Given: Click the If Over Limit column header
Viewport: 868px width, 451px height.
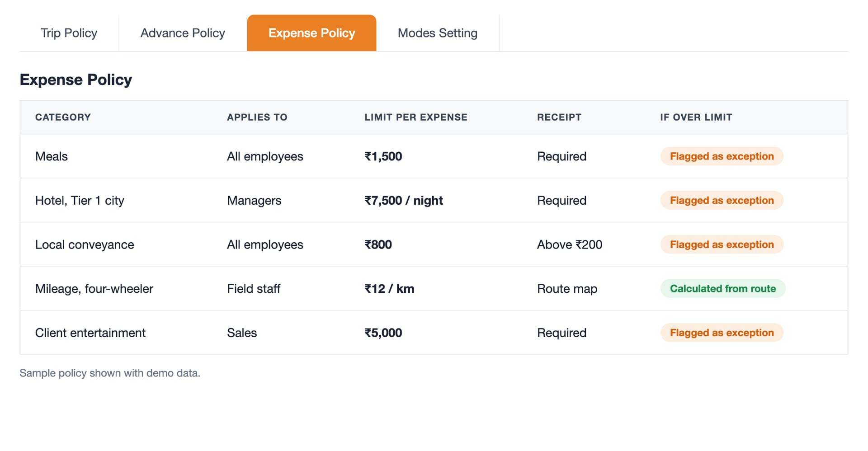Looking at the screenshot, I should [x=696, y=117].
